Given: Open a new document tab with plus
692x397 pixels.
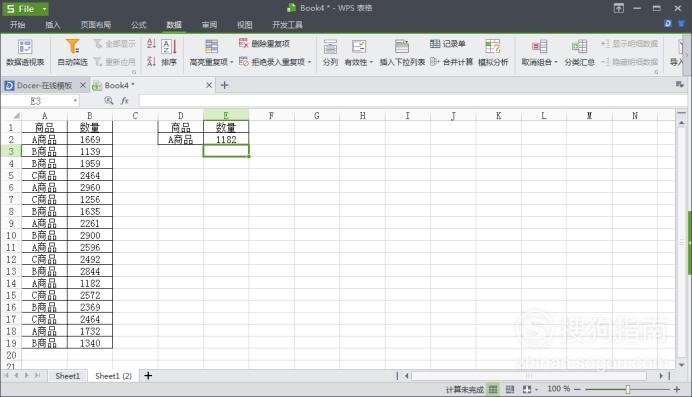Looking at the screenshot, I should coord(224,85).
